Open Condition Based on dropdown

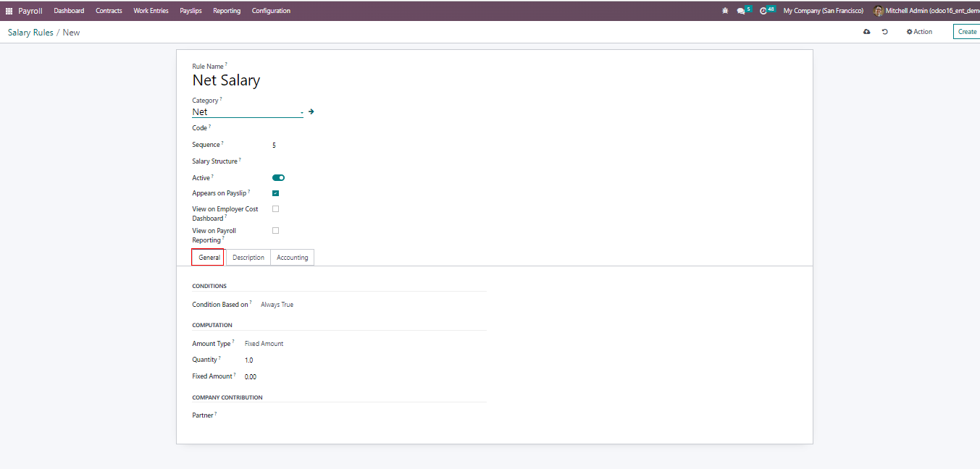click(277, 305)
